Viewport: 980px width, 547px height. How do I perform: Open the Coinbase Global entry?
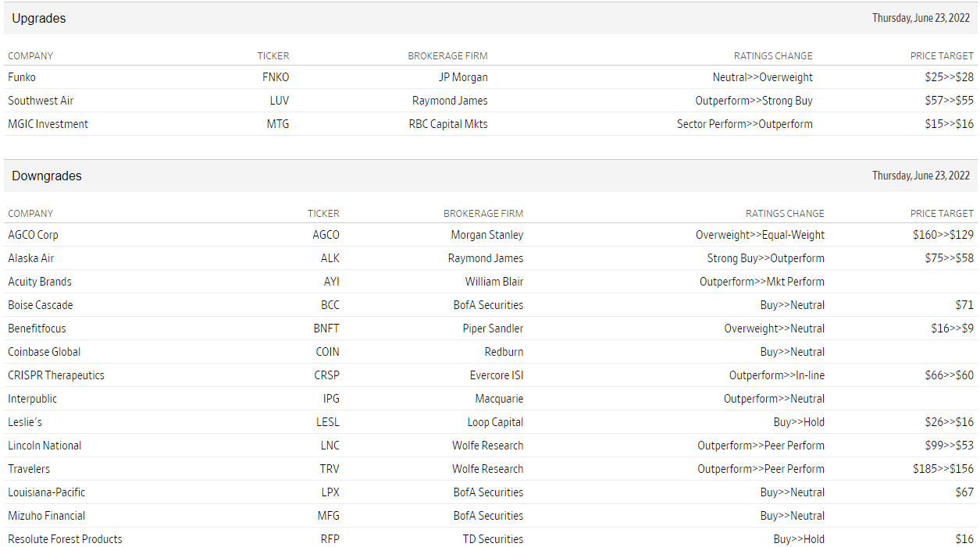pyautogui.click(x=45, y=352)
